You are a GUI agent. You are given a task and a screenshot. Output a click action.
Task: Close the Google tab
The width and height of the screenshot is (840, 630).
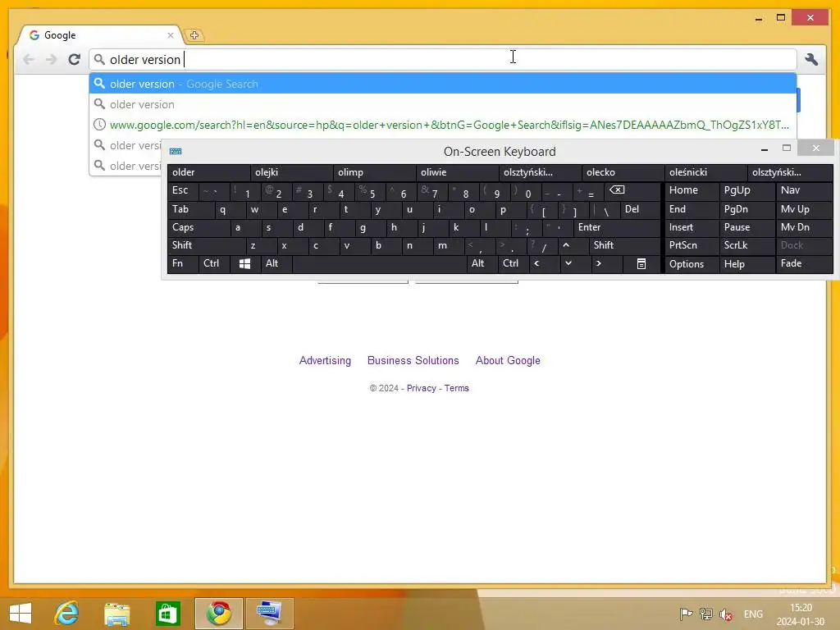171,35
